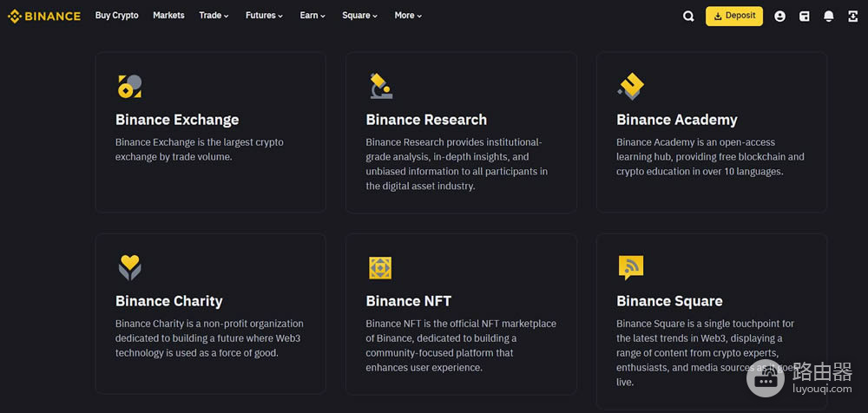Click text 'crypto education in over 10 languages'

point(700,172)
